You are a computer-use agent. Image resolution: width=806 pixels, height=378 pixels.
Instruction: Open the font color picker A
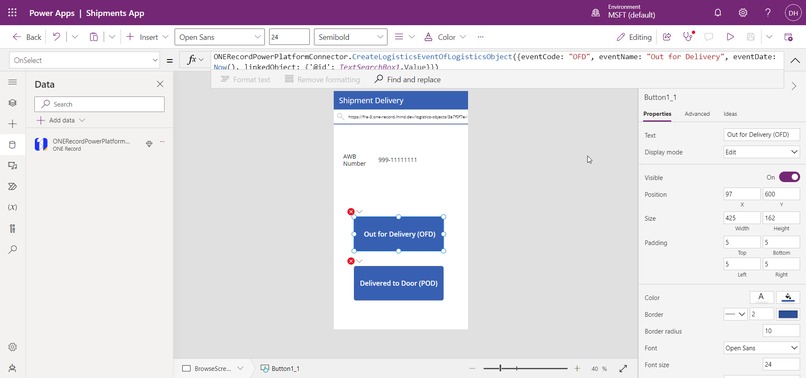point(761,297)
